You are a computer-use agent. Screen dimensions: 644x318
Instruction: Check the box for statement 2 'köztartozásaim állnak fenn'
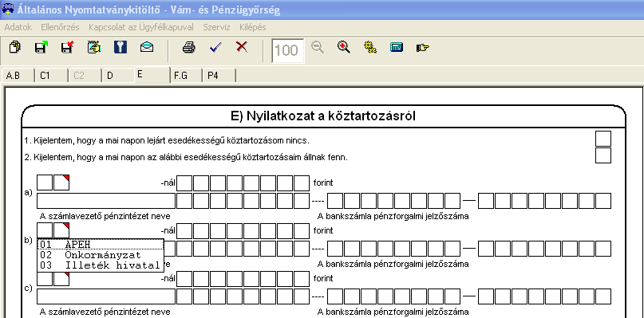pos(603,155)
